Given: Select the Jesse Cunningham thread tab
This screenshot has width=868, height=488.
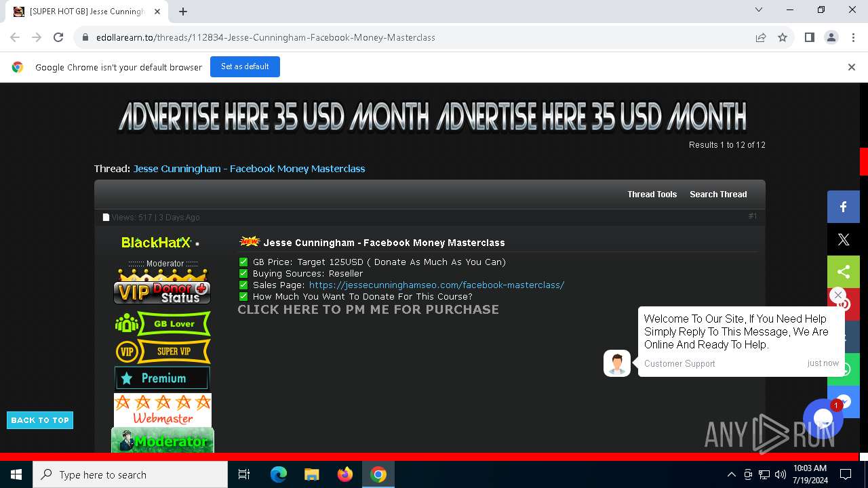Looking at the screenshot, I should pos(87,12).
